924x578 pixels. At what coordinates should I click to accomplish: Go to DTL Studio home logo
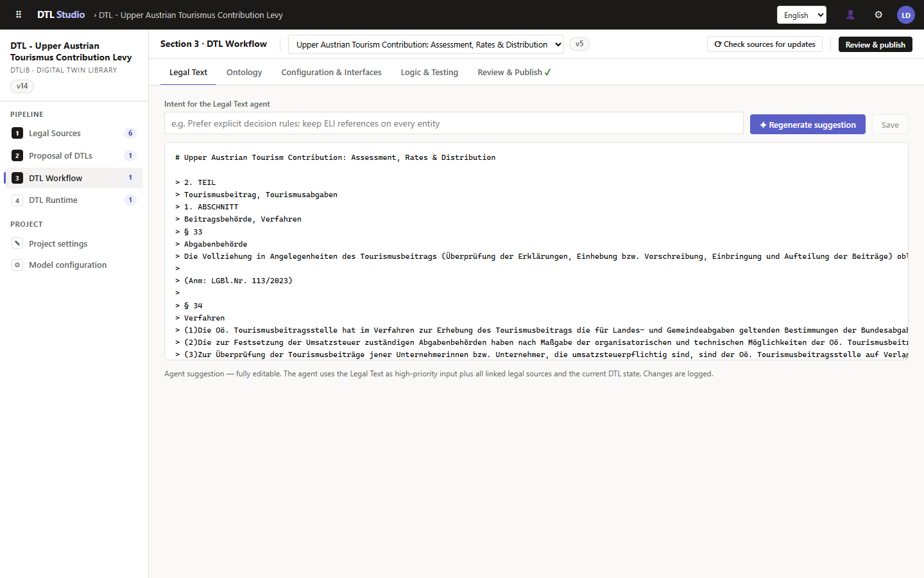[x=61, y=15]
